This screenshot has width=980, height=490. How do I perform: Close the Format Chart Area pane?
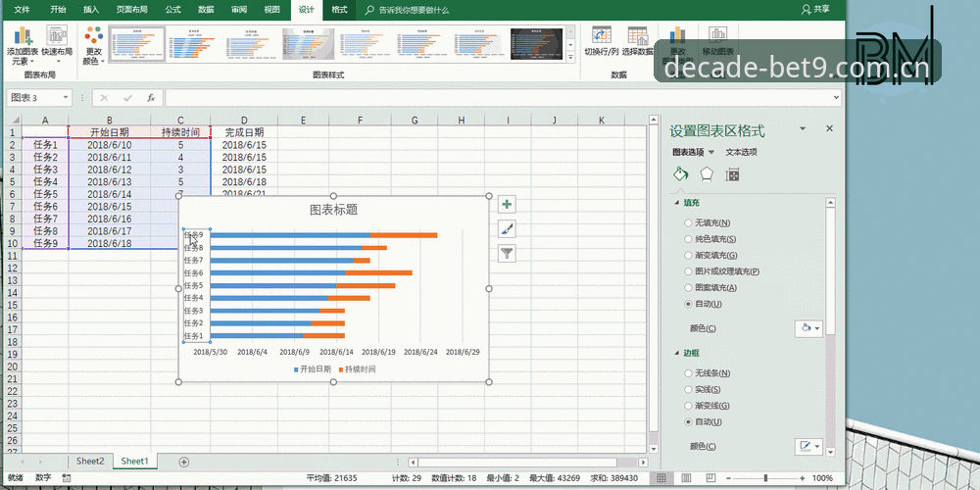829,128
